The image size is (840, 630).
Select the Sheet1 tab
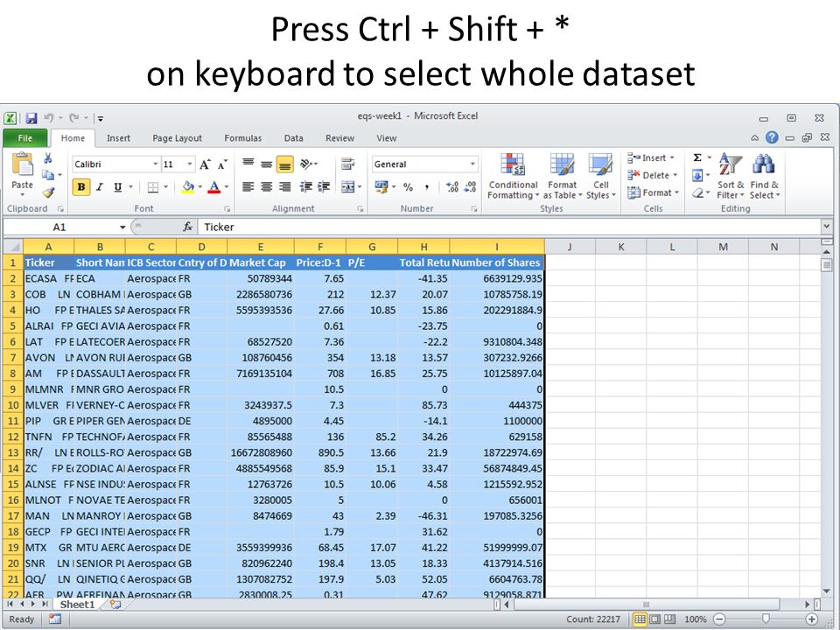click(x=77, y=605)
